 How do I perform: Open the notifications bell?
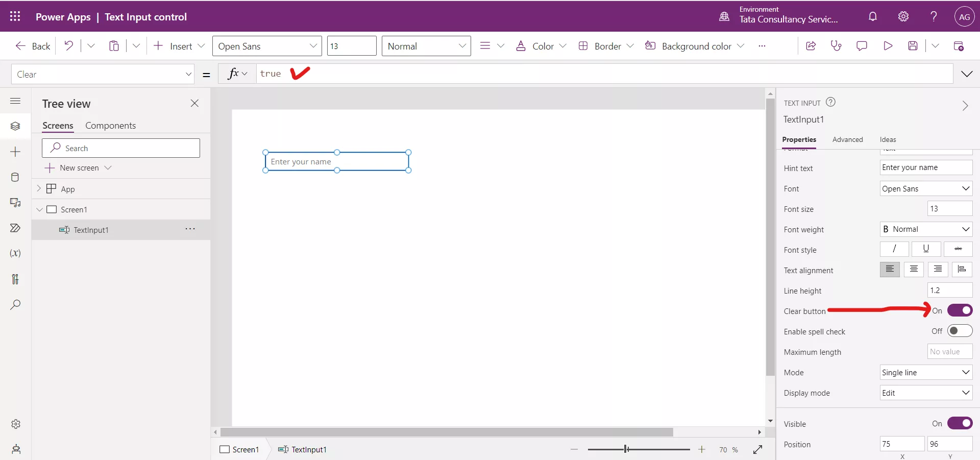pos(873,16)
